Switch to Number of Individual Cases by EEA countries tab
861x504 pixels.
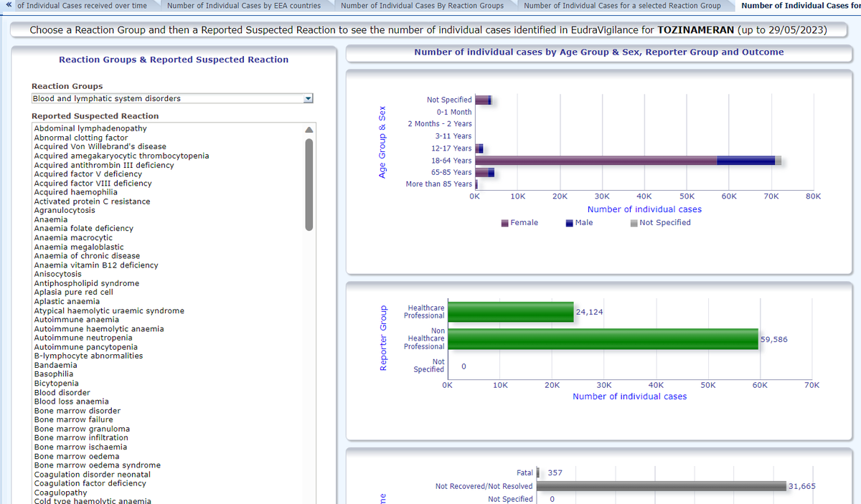point(243,6)
